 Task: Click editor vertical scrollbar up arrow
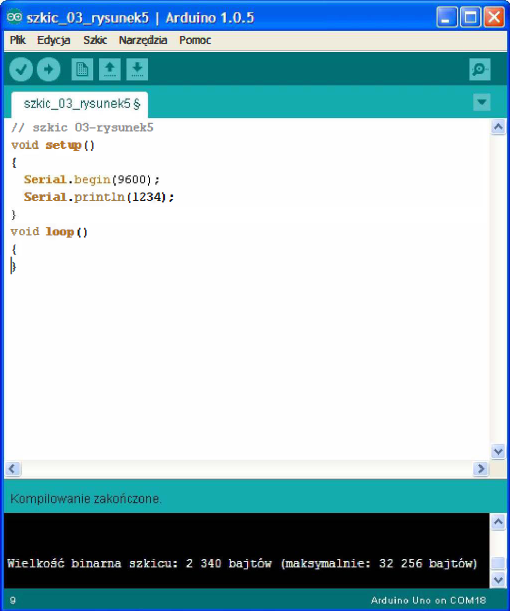coord(498,127)
